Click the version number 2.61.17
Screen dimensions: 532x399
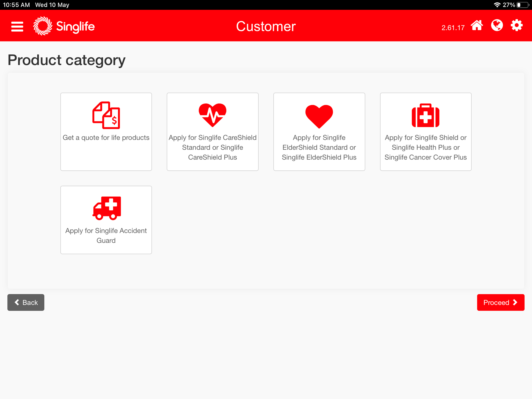click(453, 28)
